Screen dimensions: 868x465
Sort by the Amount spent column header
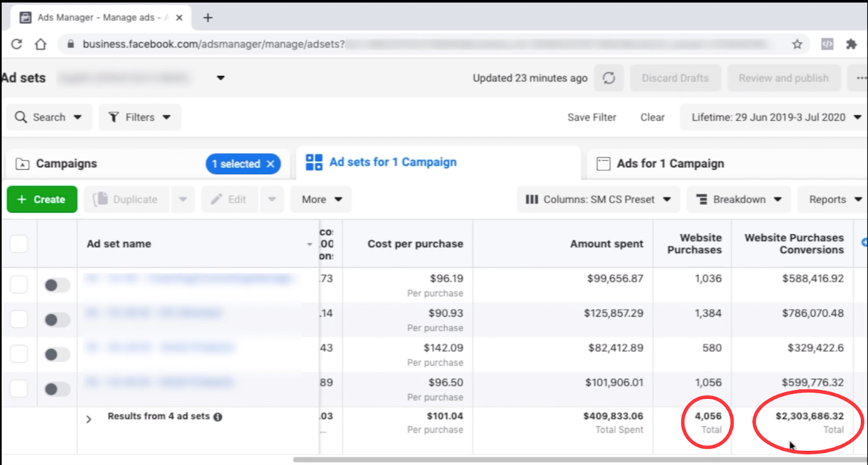pyautogui.click(x=607, y=244)
